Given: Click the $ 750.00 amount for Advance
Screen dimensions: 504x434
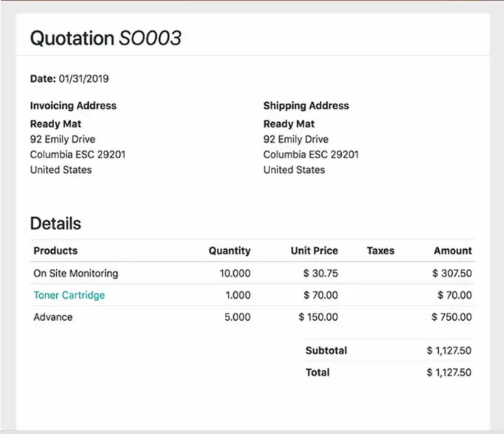Looking at the screenshot, I should tap(451, 317).
